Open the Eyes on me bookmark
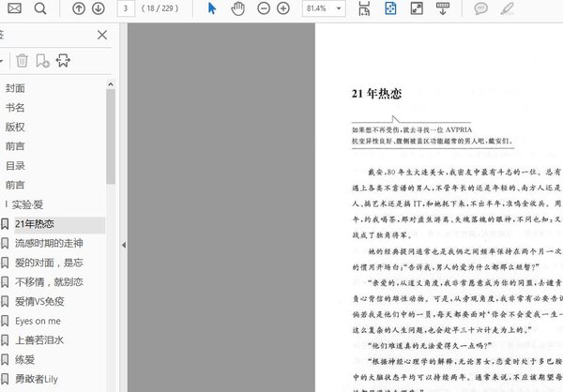 coord(38,321)
